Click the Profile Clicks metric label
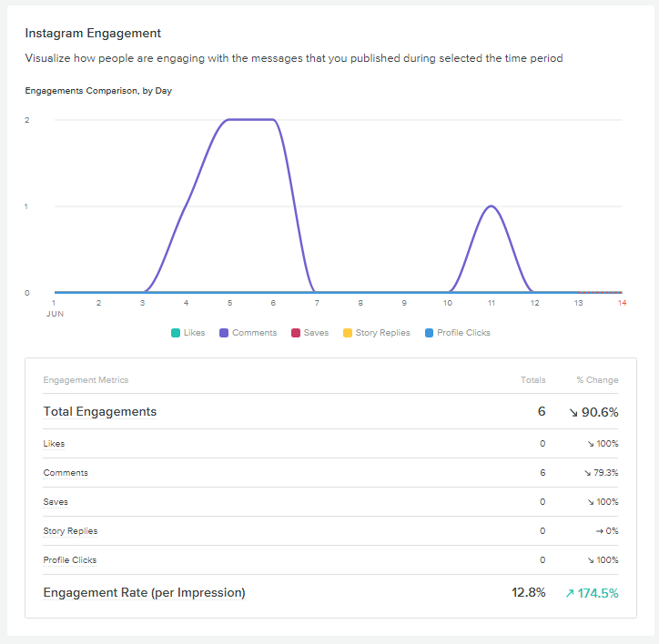 coord(70,560)
